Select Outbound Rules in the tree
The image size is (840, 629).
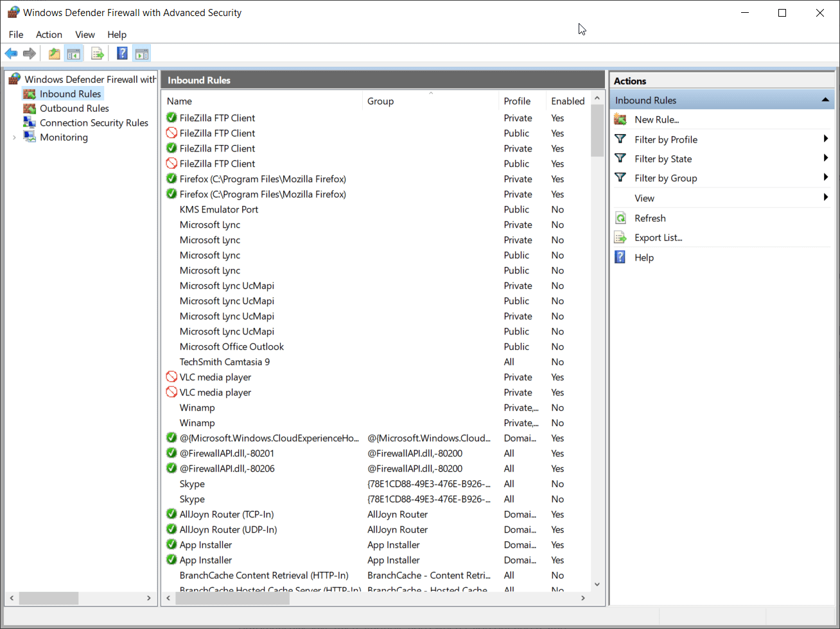74,108
